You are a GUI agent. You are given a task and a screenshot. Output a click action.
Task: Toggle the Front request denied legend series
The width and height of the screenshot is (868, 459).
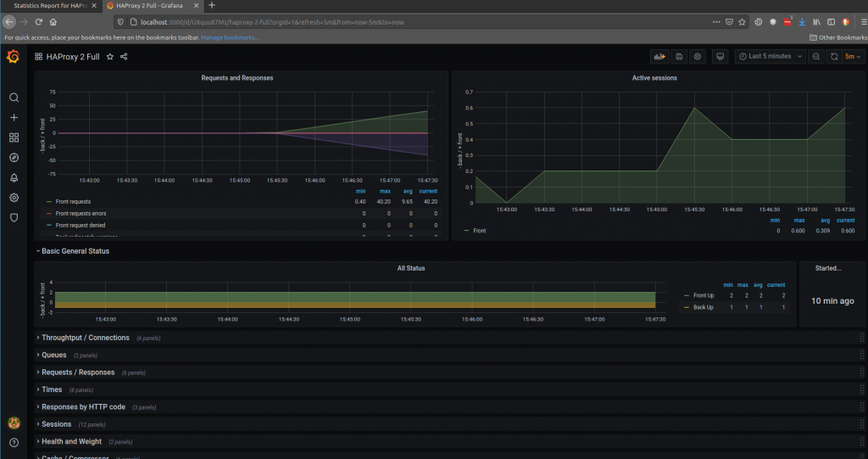coord(81,225)
